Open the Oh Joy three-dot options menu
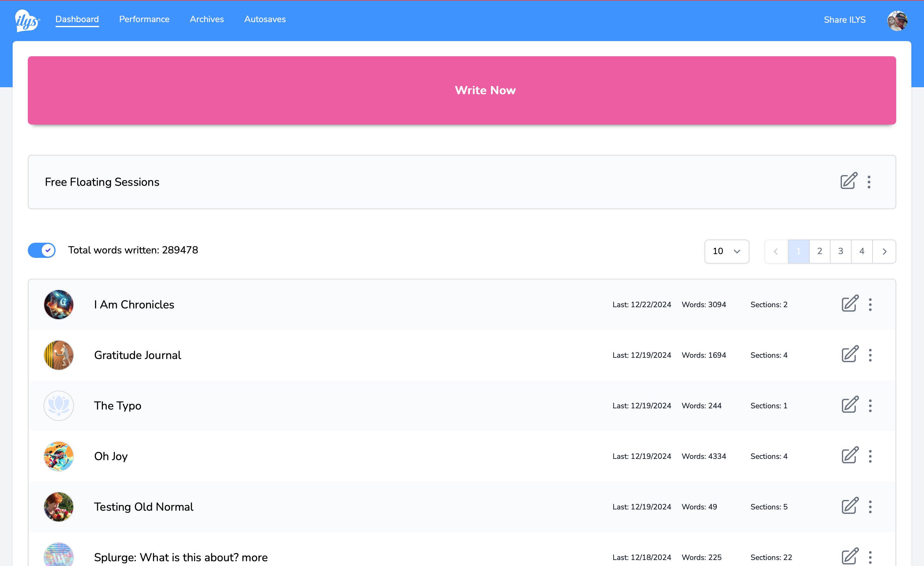 click(870, 456)
